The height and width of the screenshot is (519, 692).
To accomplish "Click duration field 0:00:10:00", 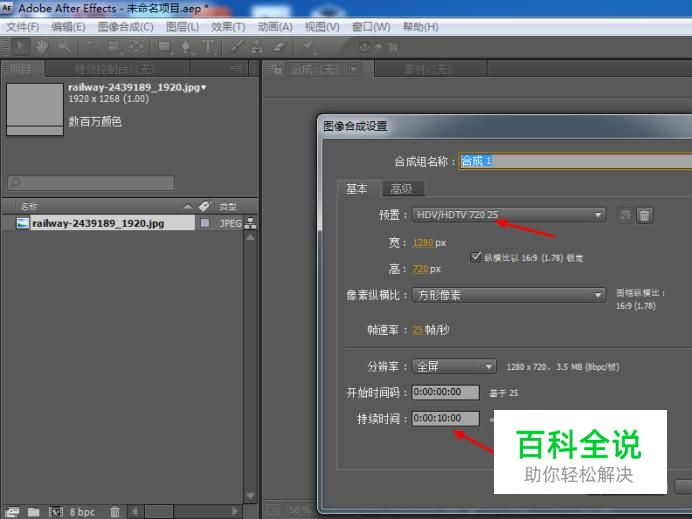I will pyautogui.click(x=445, y=418).
